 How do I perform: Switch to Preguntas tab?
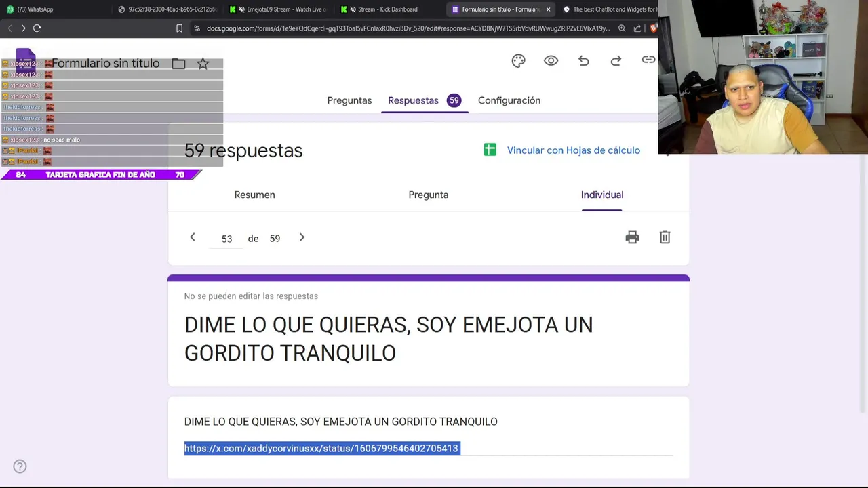point(349,100)
